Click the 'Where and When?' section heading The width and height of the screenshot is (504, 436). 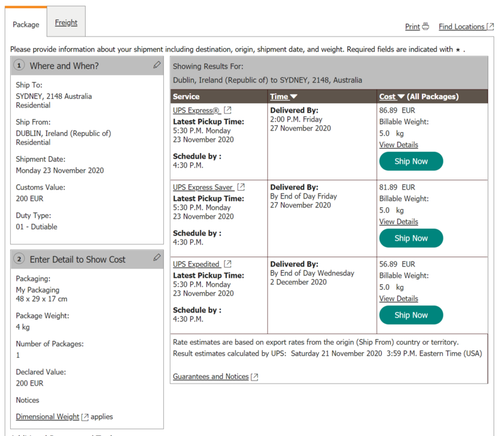pyautogui.click(x=64, y=66)
